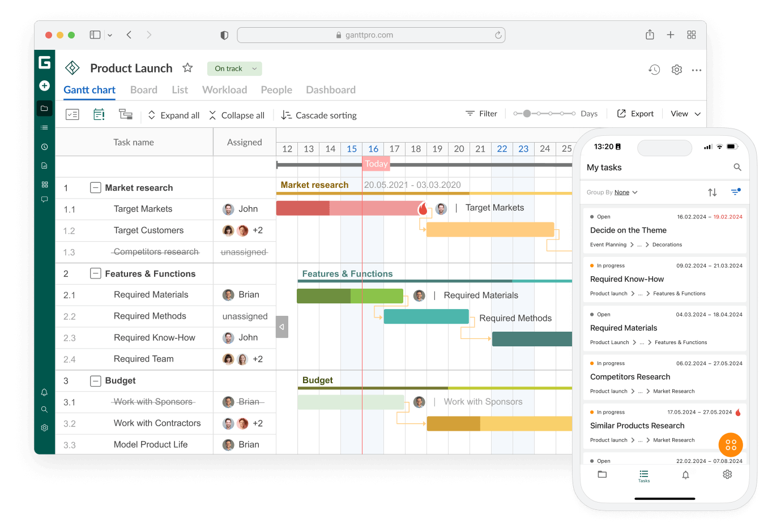Open the time tracking clock icon in sidebar
The height and width of the screenshot is (532, 768).
44,146
